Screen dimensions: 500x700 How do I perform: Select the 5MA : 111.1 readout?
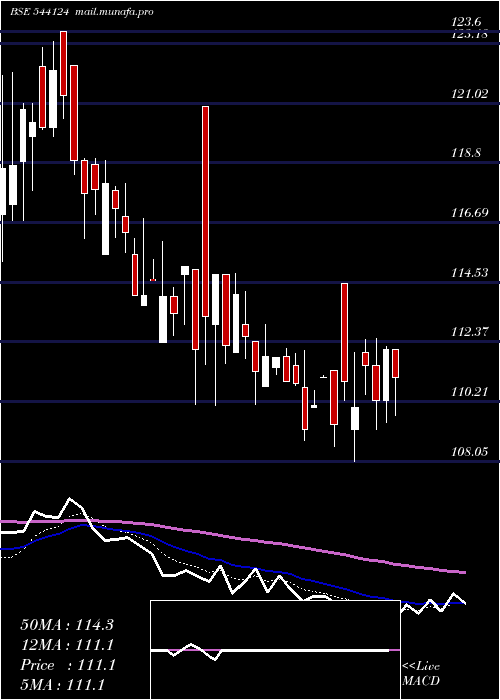(62, 685)
